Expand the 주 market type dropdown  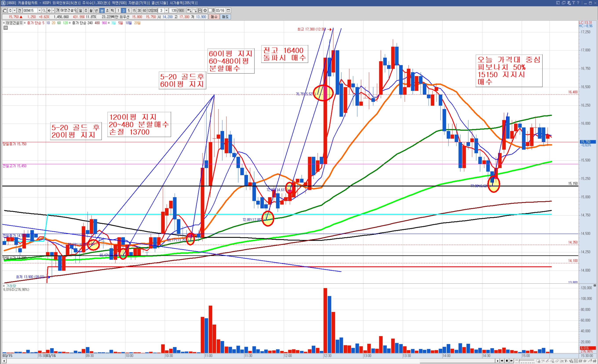point(15,10)
